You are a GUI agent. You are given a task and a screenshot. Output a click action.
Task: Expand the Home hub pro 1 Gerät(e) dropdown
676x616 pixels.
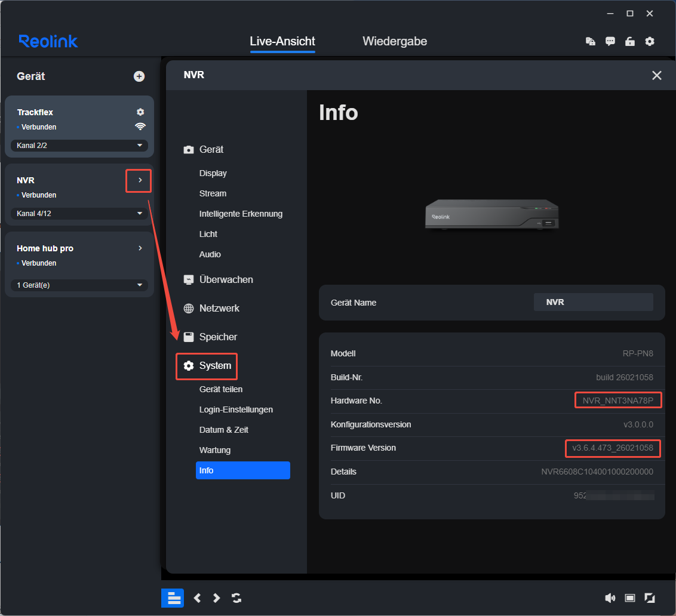79,285
